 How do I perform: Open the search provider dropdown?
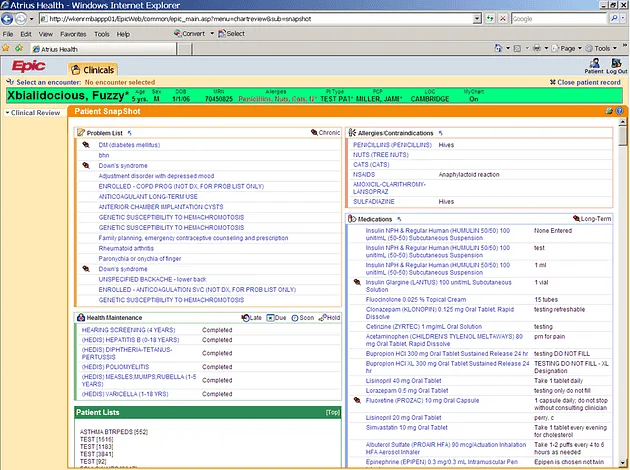tap(623, 18)
